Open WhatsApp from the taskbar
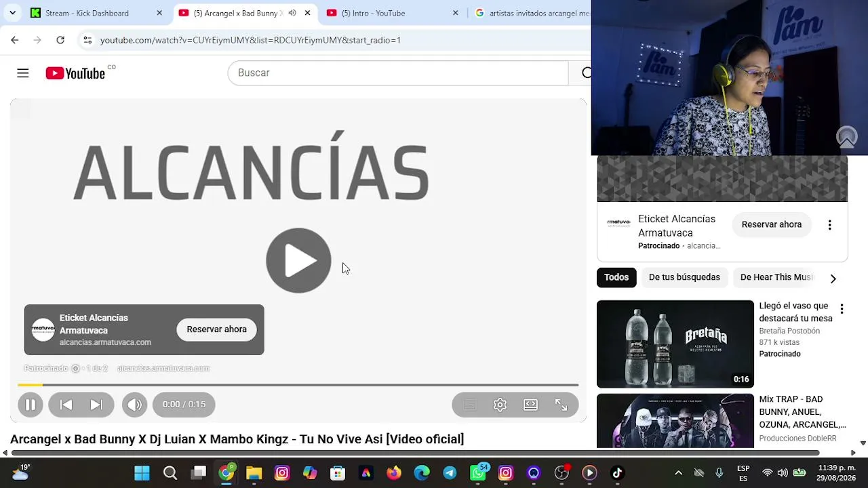This screenshot has width=868, height=488. (478, 473)
